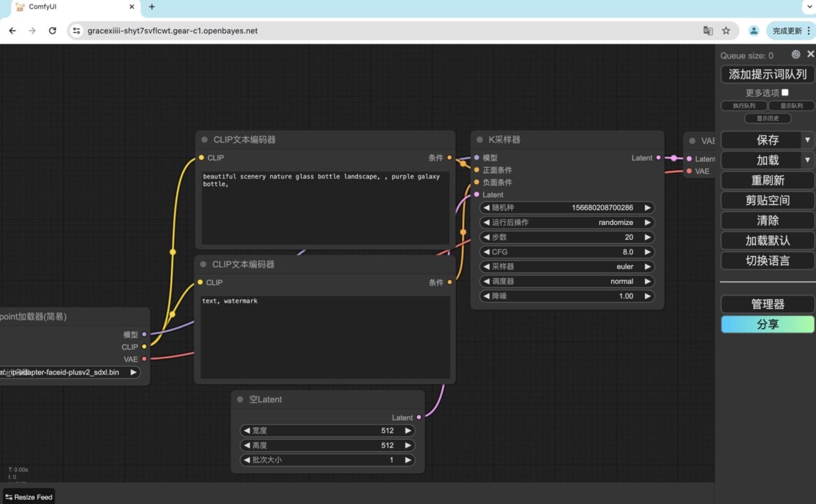This screenshot has width=816, height=504.
Task: Click the 分享 share button
Action: point(768,324)
